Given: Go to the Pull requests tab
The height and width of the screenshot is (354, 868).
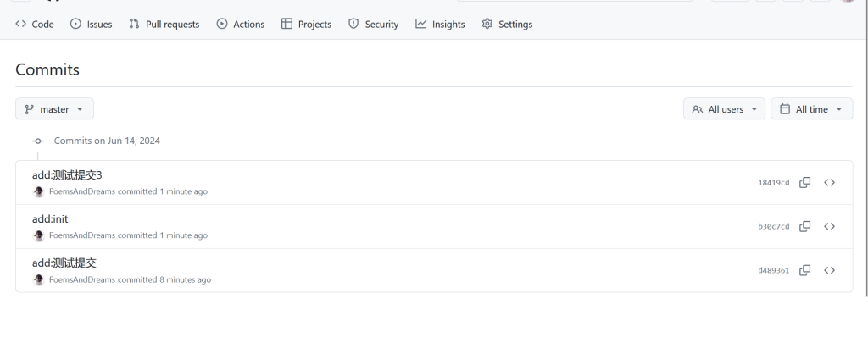Looking at the screenshot, I should coord(164,25).
